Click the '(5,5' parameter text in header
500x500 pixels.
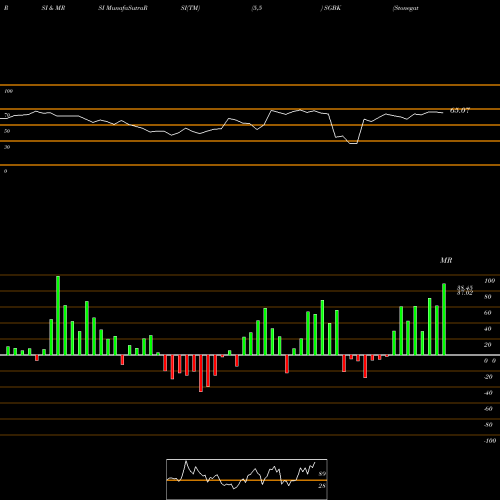[257, 8]
